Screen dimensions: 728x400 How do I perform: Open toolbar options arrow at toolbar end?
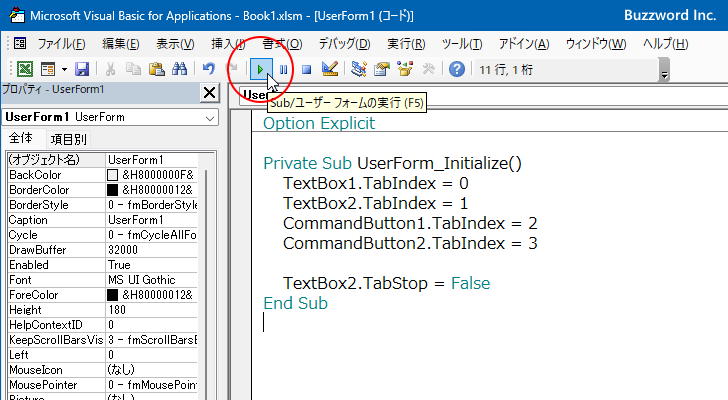(664, 74)
